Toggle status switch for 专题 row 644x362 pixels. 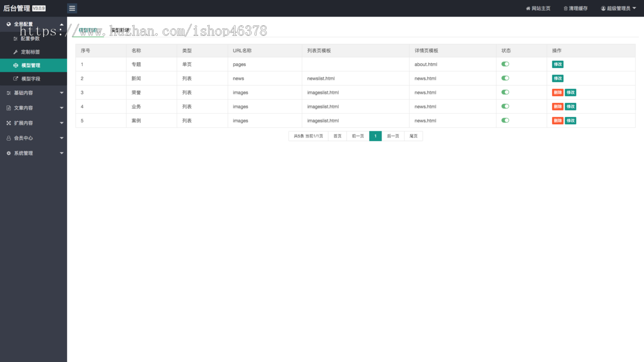[x=505, y=64]
